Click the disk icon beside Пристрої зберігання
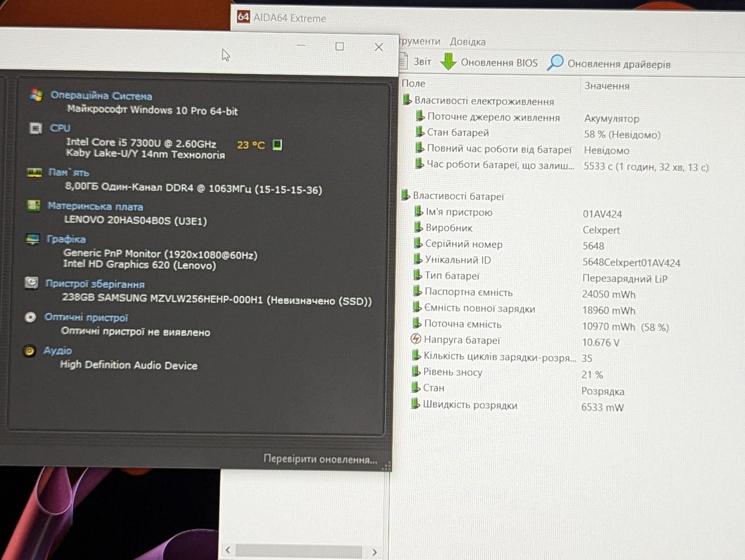745x560 pixels. point(31,283)
